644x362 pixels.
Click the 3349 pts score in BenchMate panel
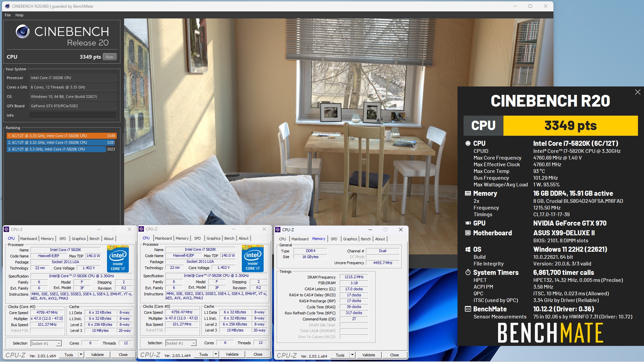(x=571, y=126)
